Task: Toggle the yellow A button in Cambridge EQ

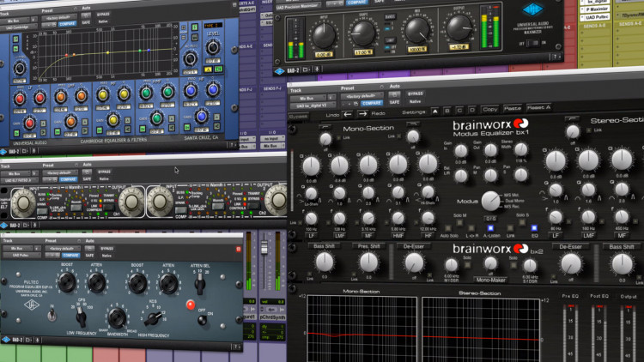Action: pyautogui.click(x=209, y=69)
